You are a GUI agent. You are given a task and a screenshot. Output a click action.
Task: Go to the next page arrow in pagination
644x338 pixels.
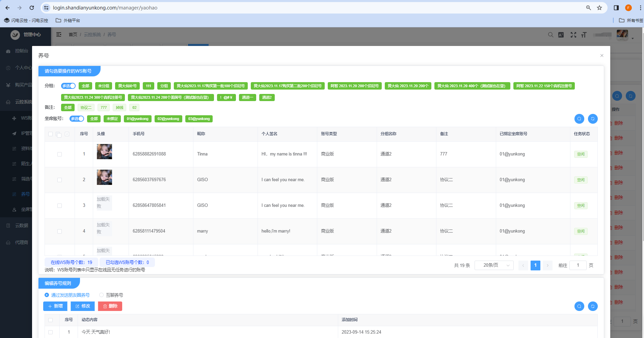(547, 266)
